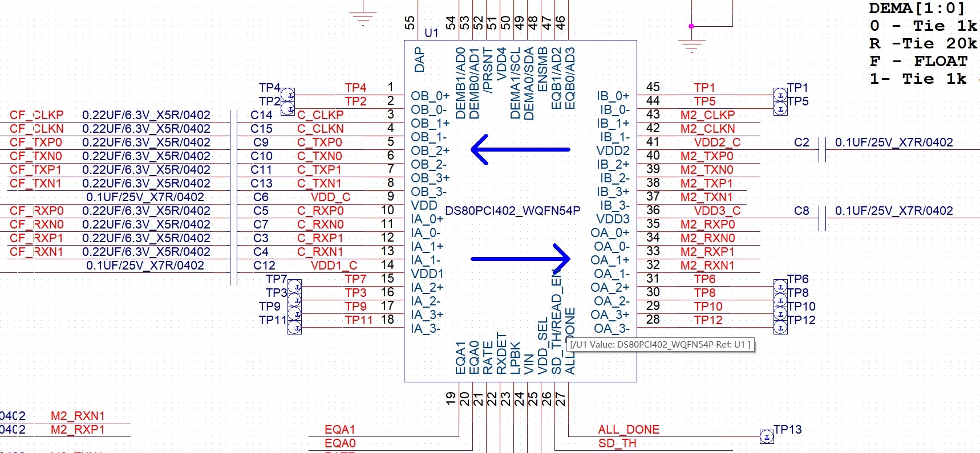980x453 pixels.
Task: Pick the TP7 test point symbol
Action: 294,286
